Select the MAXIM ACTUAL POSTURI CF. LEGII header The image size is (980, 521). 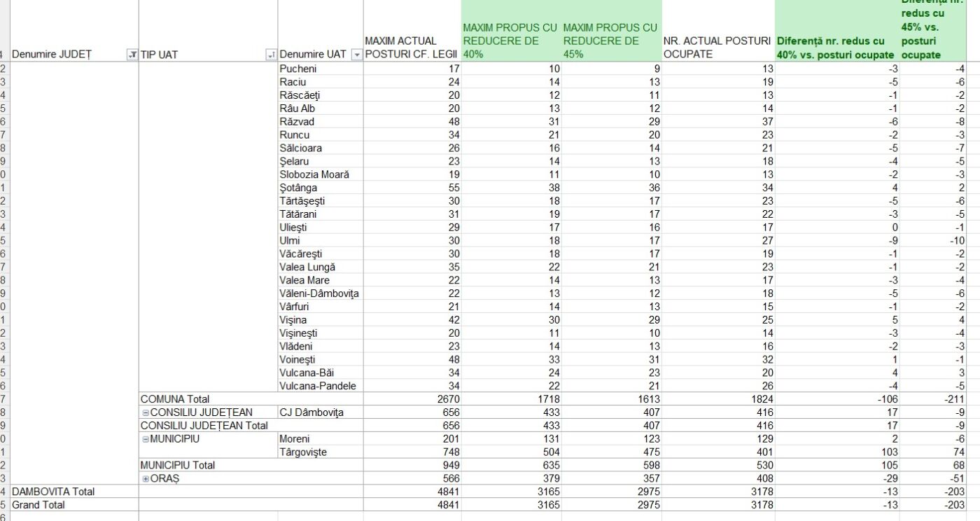(411, 48)
